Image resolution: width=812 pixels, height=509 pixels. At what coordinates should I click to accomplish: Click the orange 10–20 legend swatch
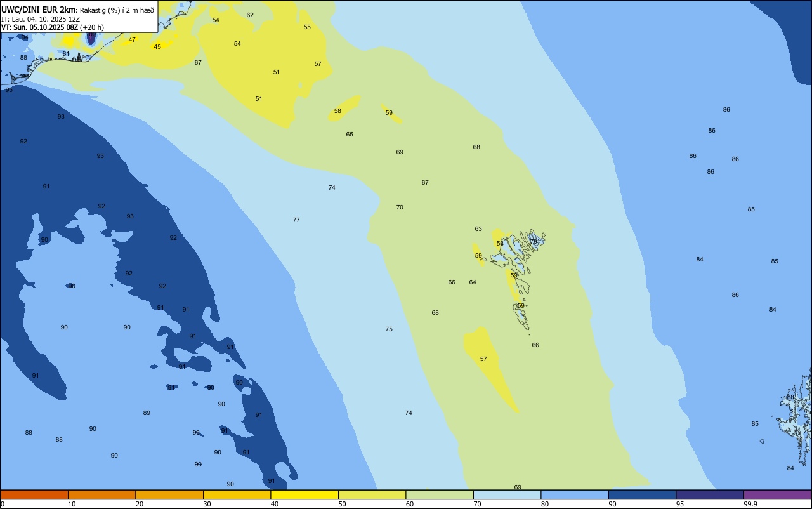(x=101, y=494)
